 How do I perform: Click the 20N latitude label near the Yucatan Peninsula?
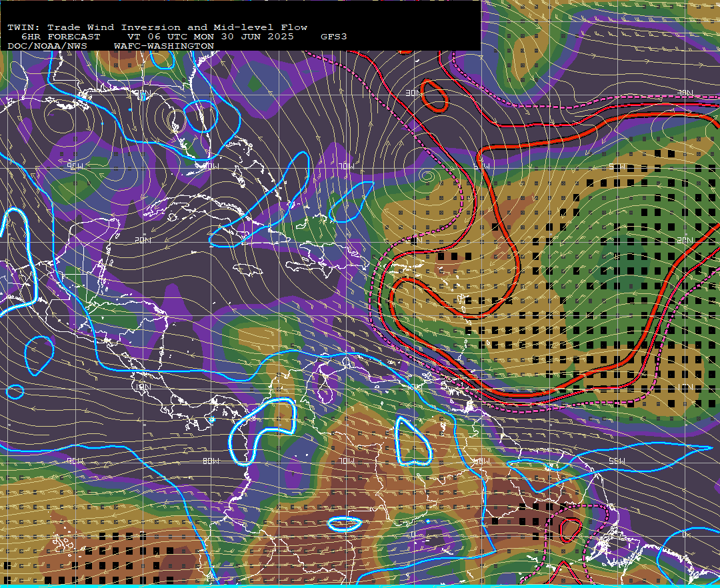143,240
